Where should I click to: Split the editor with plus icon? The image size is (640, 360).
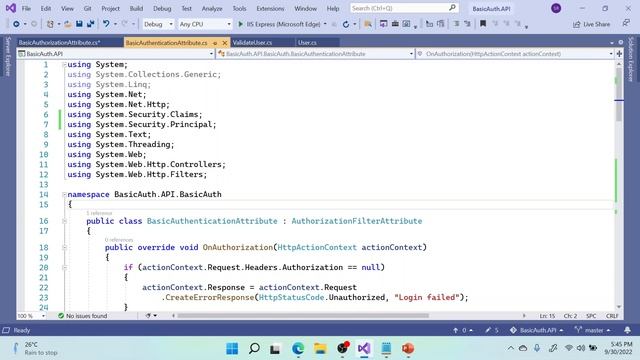[x=619, y=53]
